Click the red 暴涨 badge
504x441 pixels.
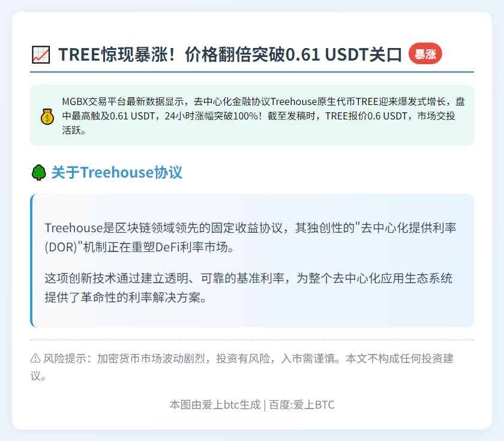coord(425,53)
